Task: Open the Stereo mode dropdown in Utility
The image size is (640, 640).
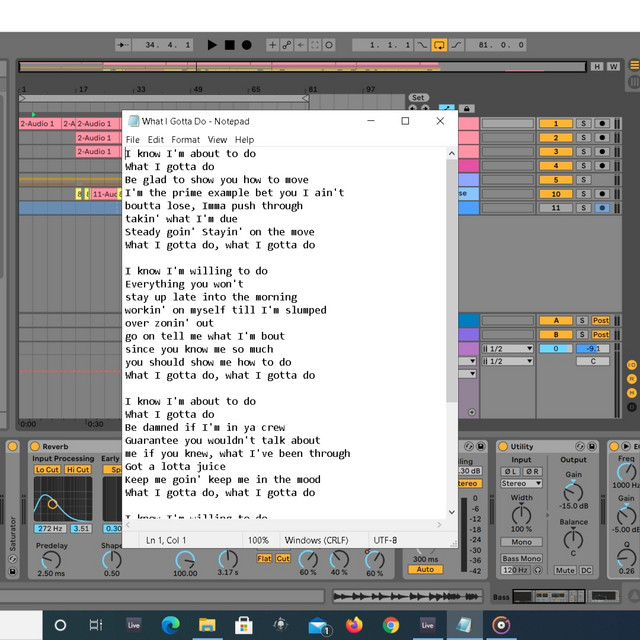Action: click(x=521, y=483)
